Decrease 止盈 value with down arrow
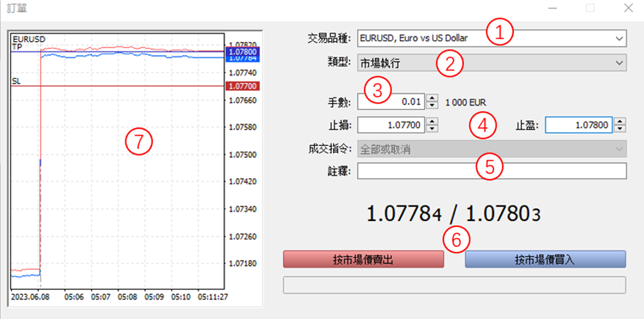This screenshot has height=319, width=644. 619,129
